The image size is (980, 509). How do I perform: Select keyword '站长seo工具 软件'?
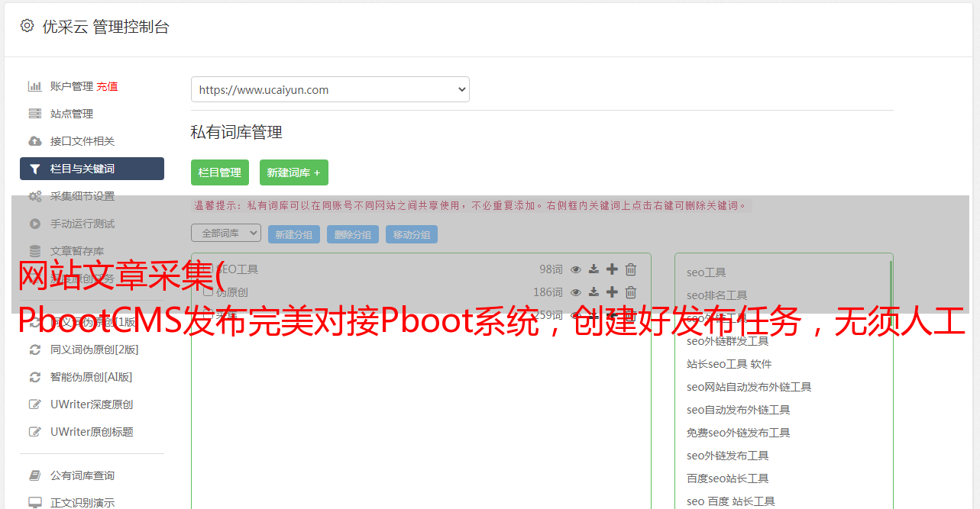point(729,364)
